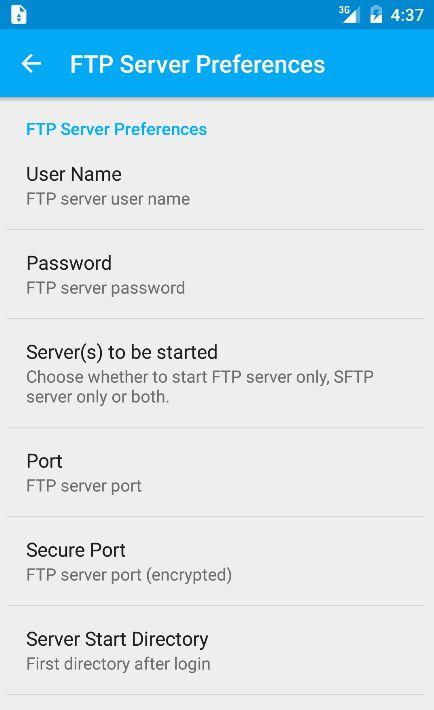
Task: Tap 'FTP server password' description
Action: (x=106, y=288)
